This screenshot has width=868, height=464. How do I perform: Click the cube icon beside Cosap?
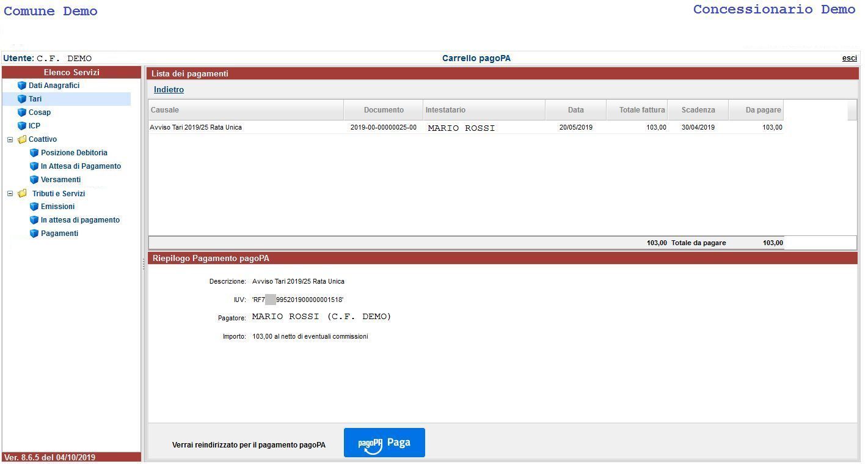[x=22, y=112]
